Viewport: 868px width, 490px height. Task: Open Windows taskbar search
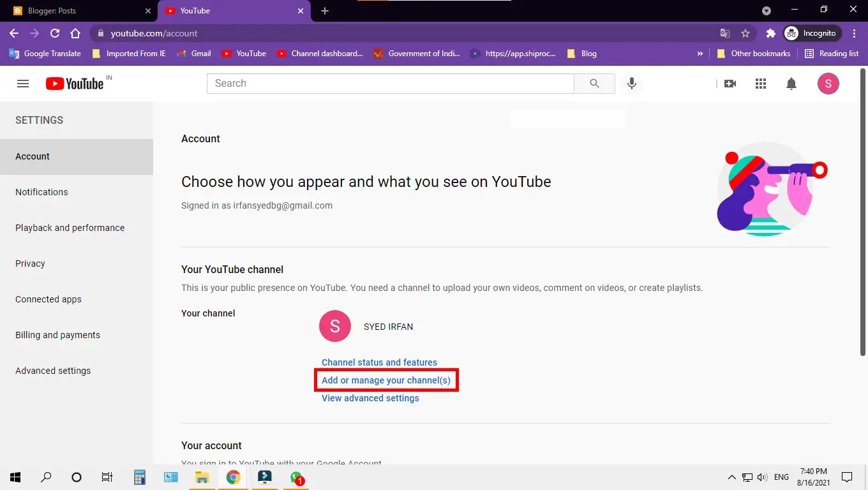pyautogui.click(x=46, y=477)
